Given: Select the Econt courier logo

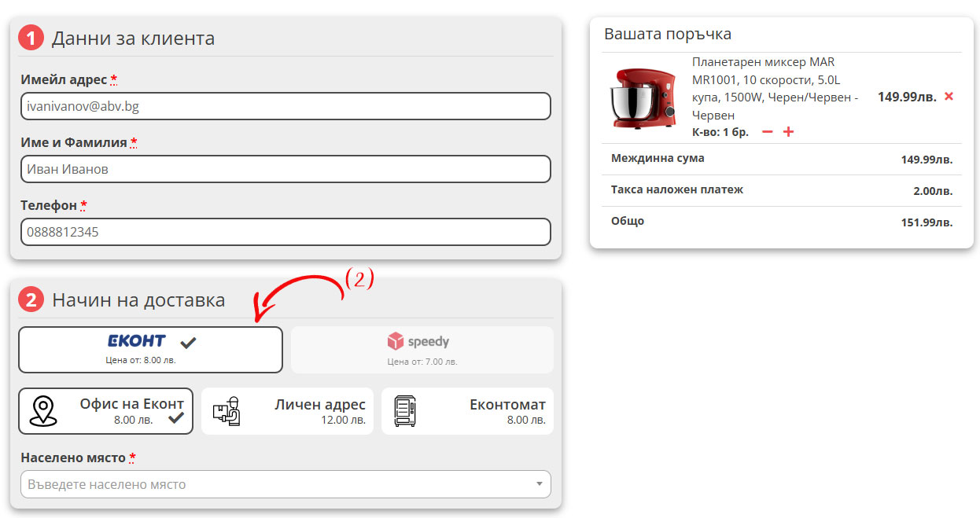Looking at the screenshot, I should [134, 340].
